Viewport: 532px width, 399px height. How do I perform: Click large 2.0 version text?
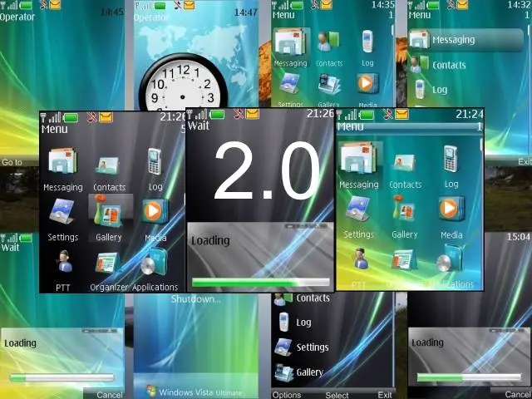point(268,170)
